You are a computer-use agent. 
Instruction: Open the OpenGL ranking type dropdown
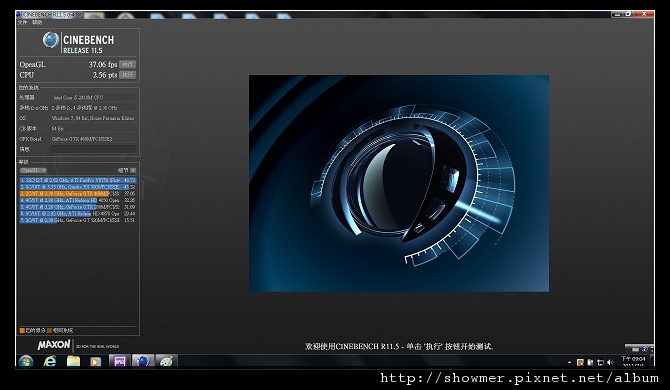[33, 170]
